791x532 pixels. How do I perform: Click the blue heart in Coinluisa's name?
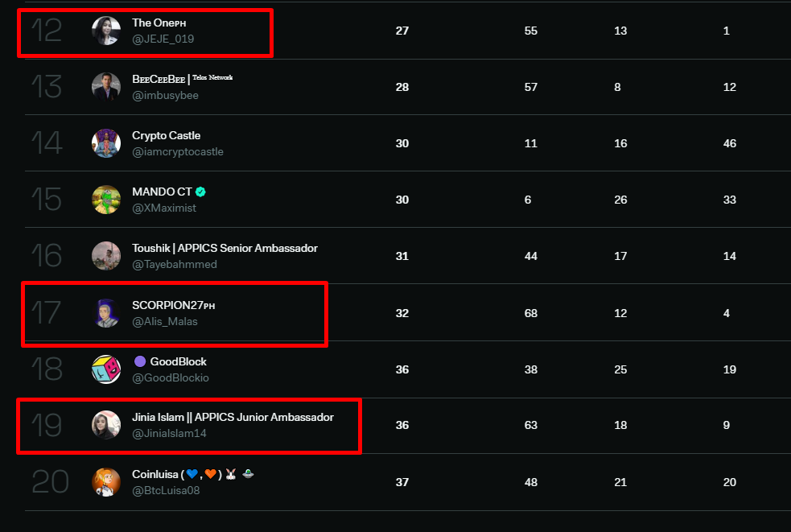point(192,474)
